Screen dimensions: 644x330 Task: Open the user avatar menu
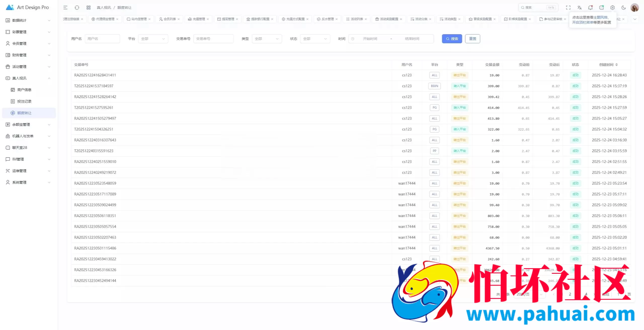[x=635, y=8]
